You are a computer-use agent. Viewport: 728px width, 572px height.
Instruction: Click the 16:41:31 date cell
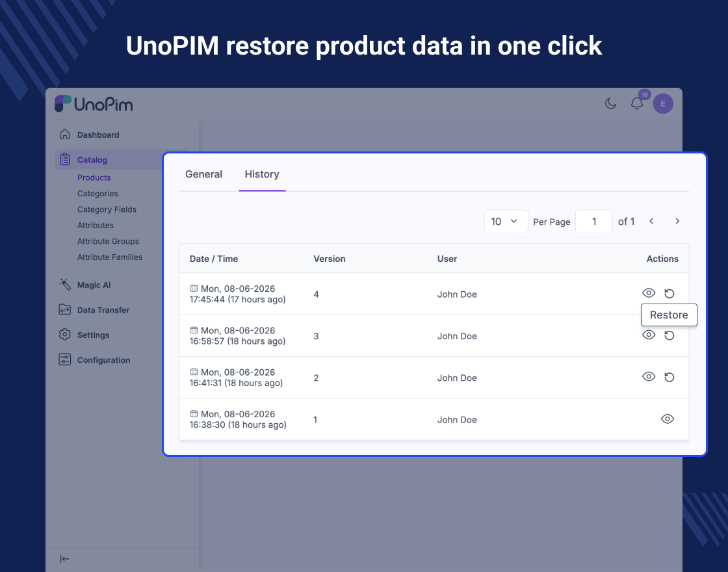237,378
